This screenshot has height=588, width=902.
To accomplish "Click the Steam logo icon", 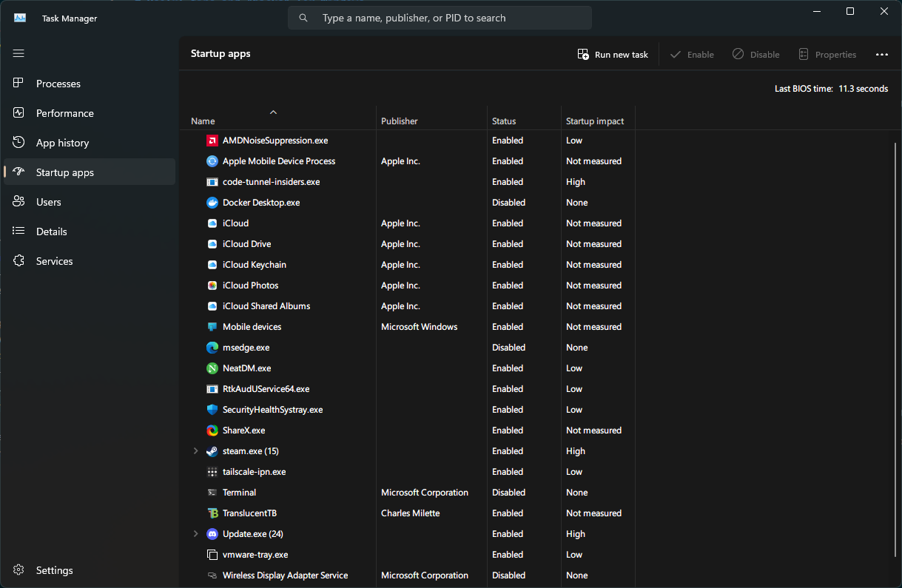I will pyautogui.click(x=212, y=451).
